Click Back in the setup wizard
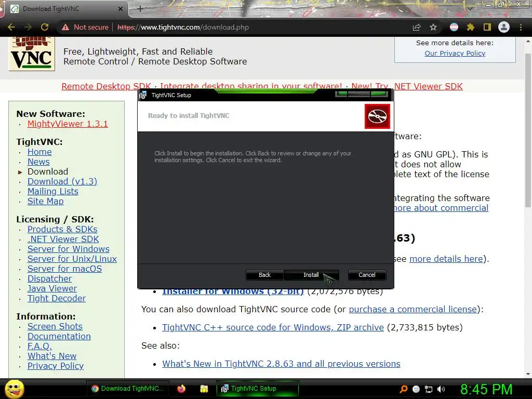 (x=264, y=275)
